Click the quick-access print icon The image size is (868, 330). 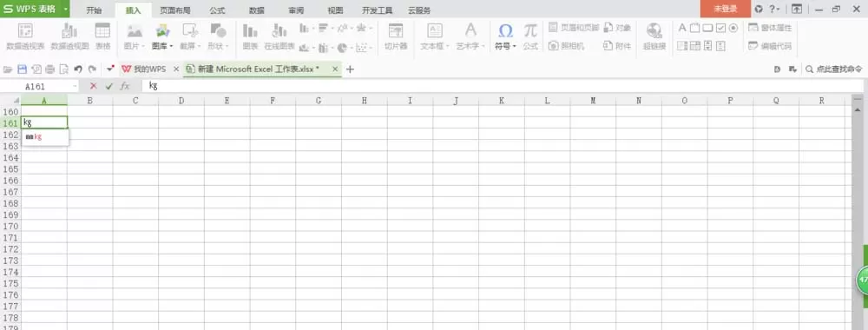pyautogui.click(x=49, y=69)
